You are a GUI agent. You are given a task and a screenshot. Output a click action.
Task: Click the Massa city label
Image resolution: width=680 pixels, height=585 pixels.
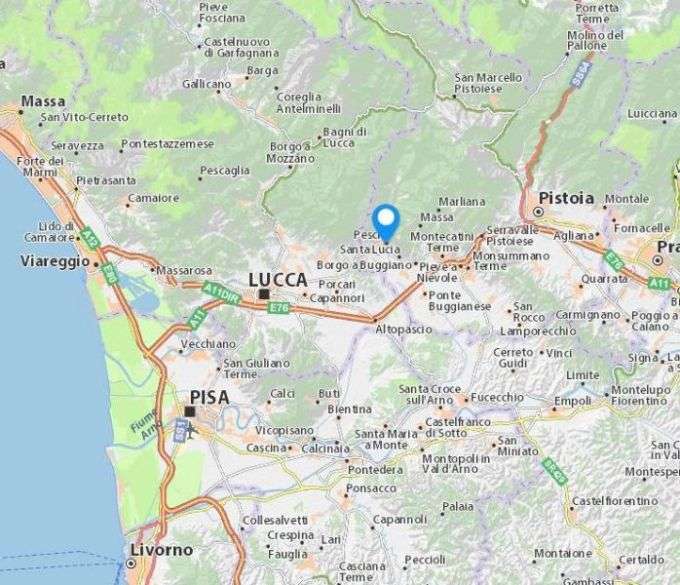tap(43, 101)
